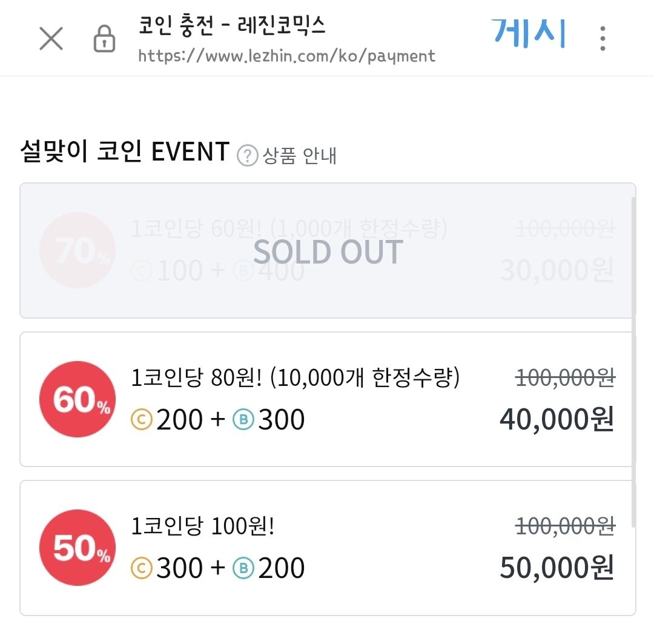
Task: Click the red 60% discount badge
Action: tap(78, 399)
